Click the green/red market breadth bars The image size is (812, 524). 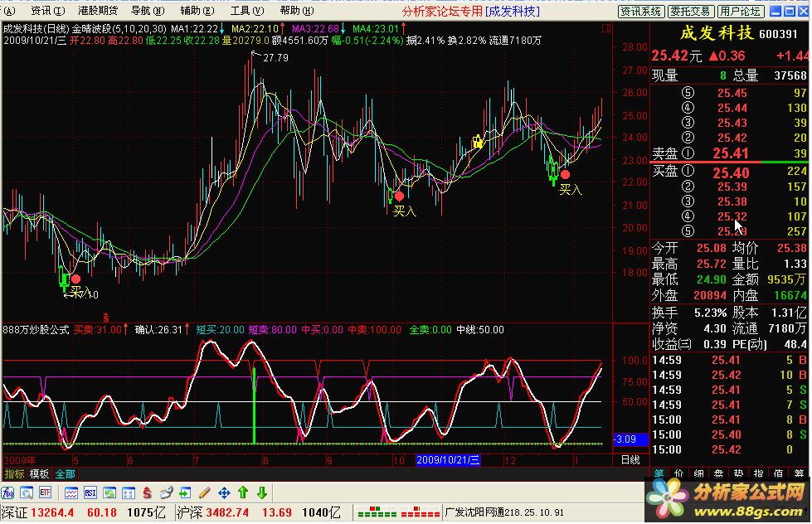tap(399, 512)
